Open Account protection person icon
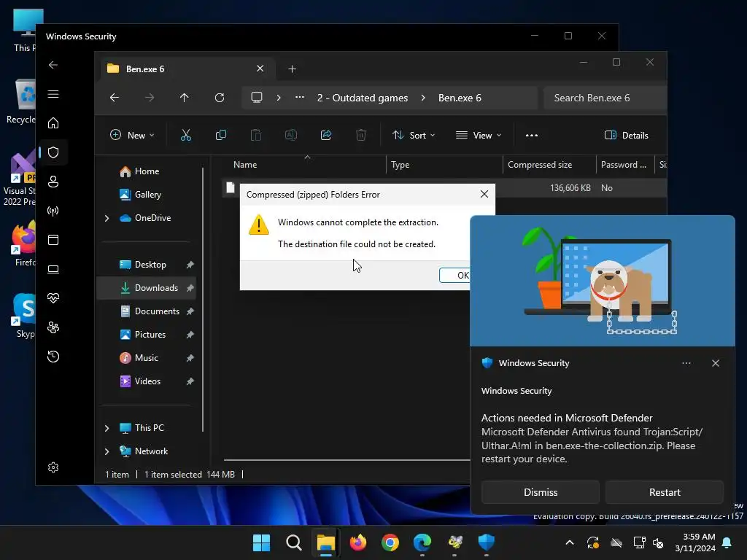747x560 pixels. [x=53, y=182]
